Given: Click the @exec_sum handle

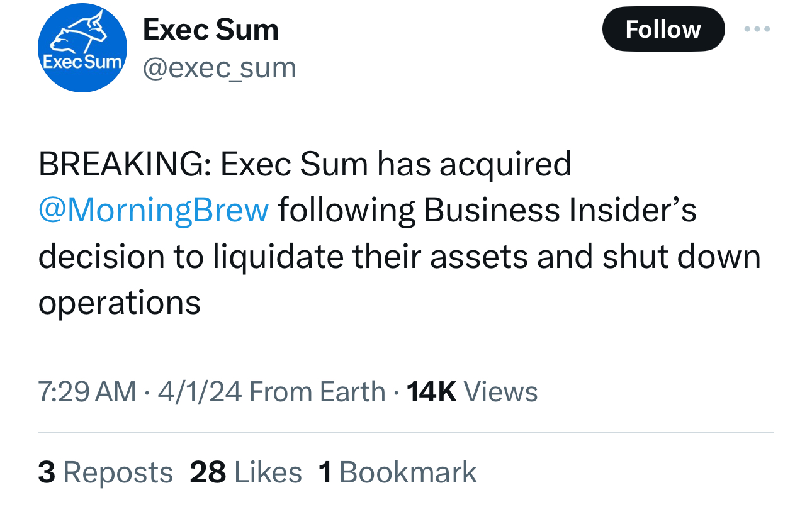Looking at the screenshot, I should coord(220,67).
